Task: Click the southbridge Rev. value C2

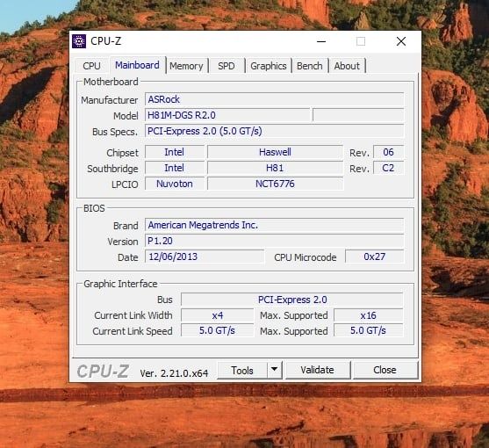Action: tap(389, 168)
